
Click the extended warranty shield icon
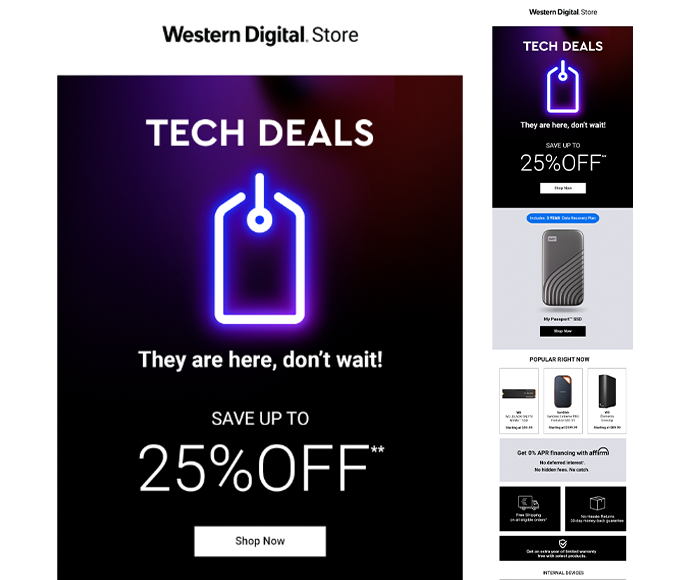pyautogui.click(x=562, y=543)
